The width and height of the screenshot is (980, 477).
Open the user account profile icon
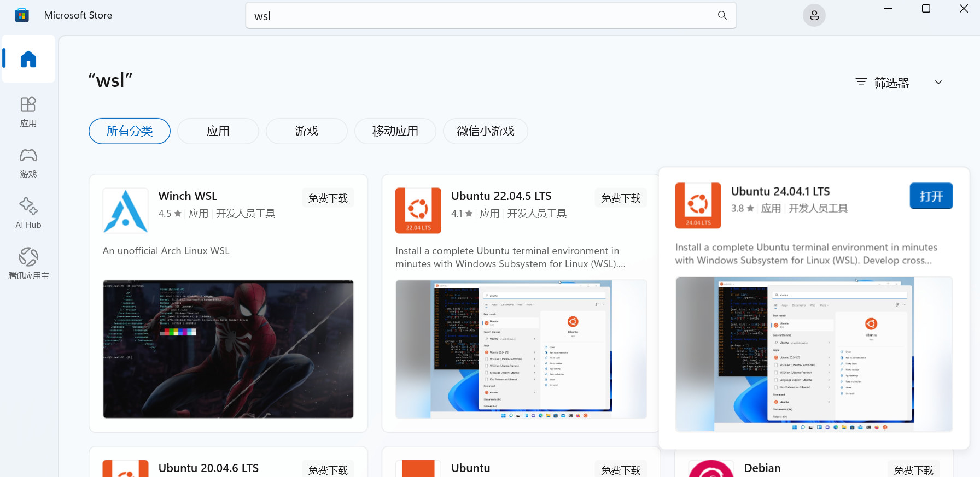pos(814,15)
